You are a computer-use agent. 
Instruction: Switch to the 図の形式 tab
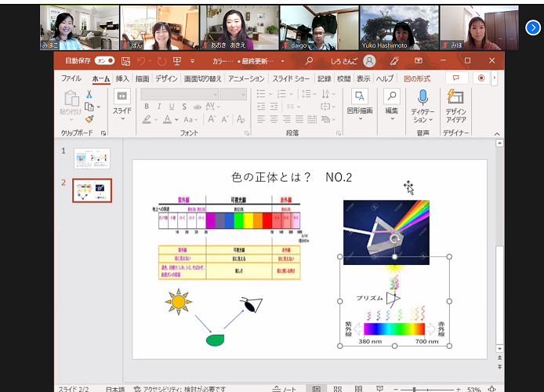pyautogui.click(x=417, y=78)
